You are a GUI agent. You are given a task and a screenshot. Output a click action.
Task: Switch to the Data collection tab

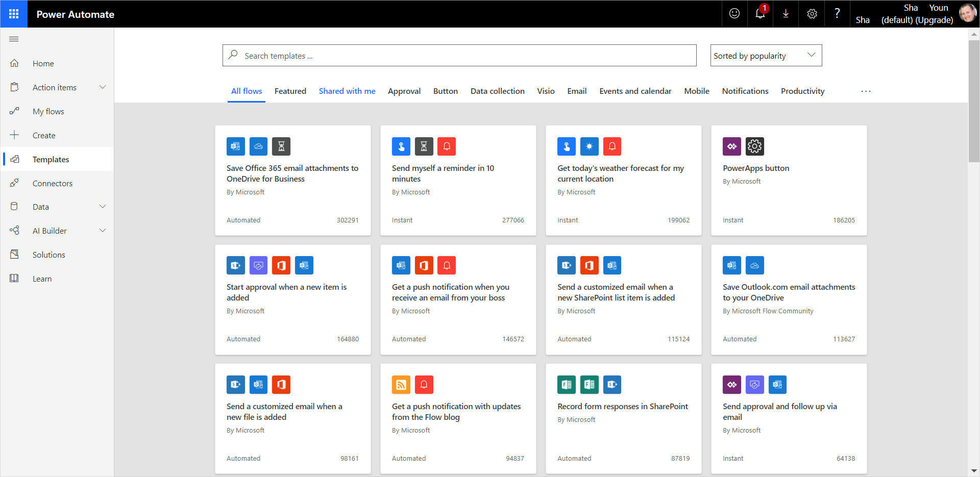pos(498,91)
